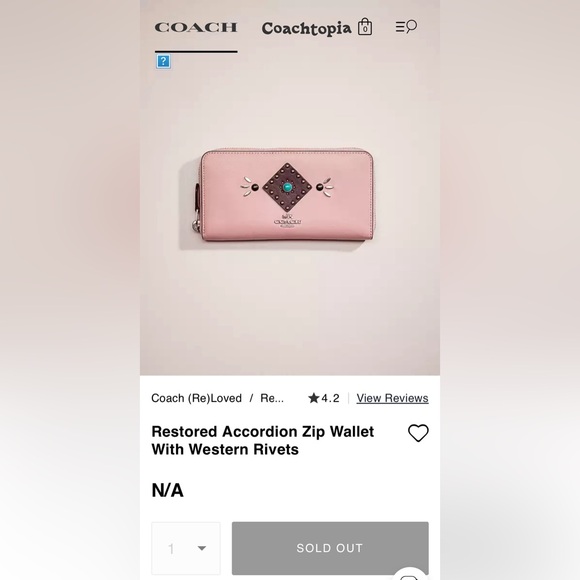Open the menu and search icon
580x580 pixels.
[x=406, y=27]
